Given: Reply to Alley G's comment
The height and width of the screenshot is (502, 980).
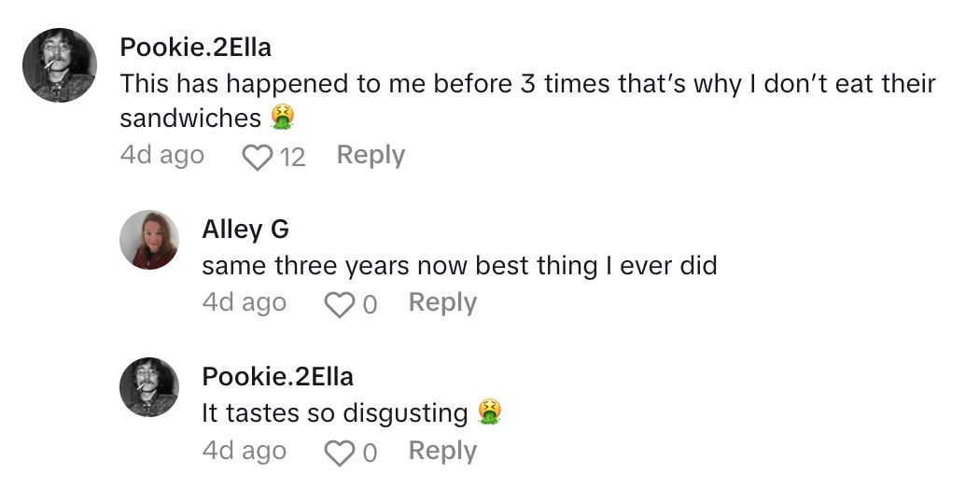Looking at the screenshot, I should [442, 302].
